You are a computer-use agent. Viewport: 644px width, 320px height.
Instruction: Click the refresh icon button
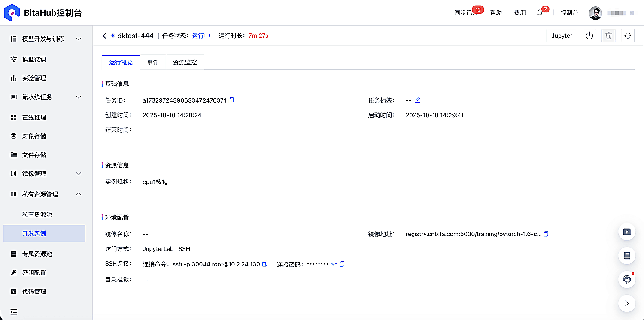[x=628, y=36]
